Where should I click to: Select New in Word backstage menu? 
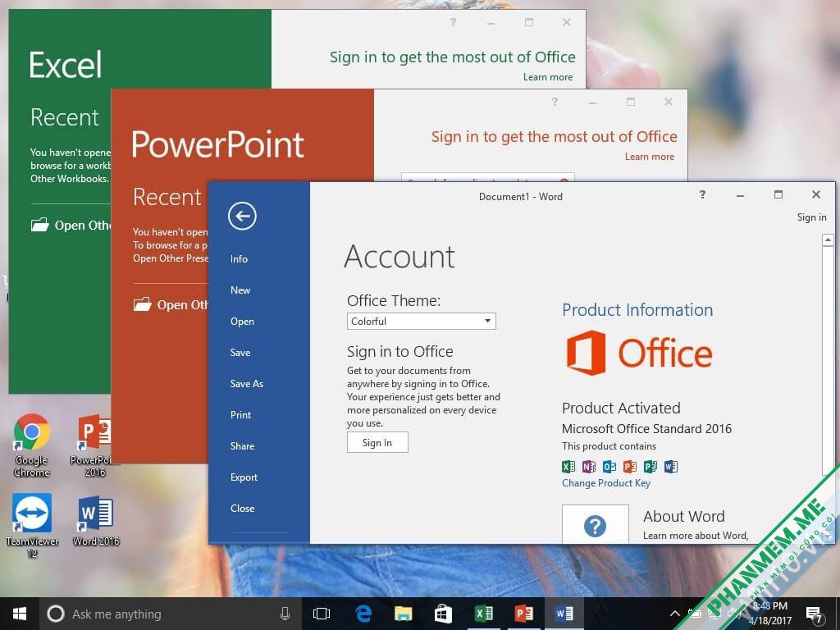click(240, 290)
